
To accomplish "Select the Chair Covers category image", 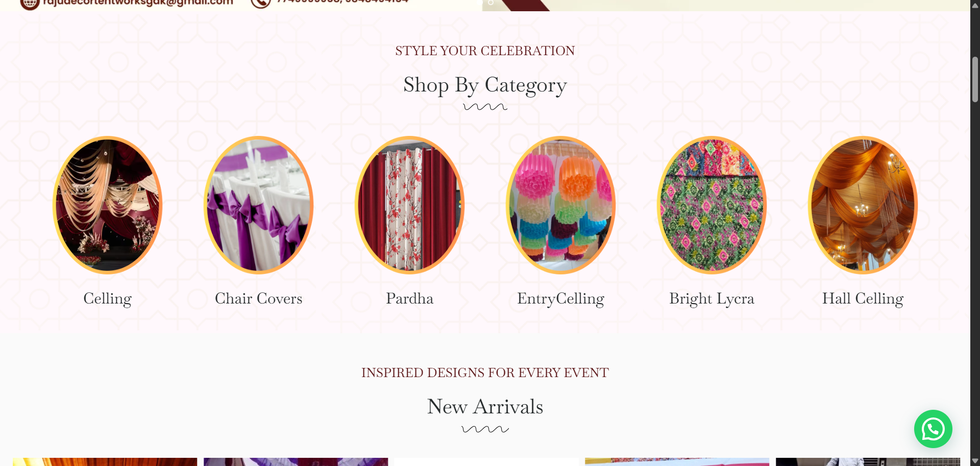I will coord(258,205).
